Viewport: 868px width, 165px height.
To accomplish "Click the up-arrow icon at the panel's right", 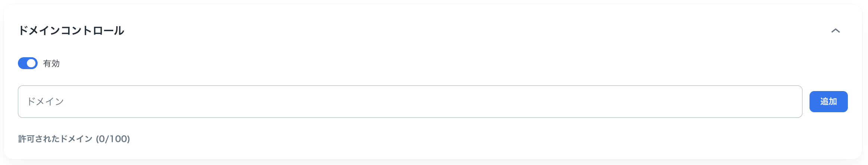I will pyautogui.click(x=835, y=31).
